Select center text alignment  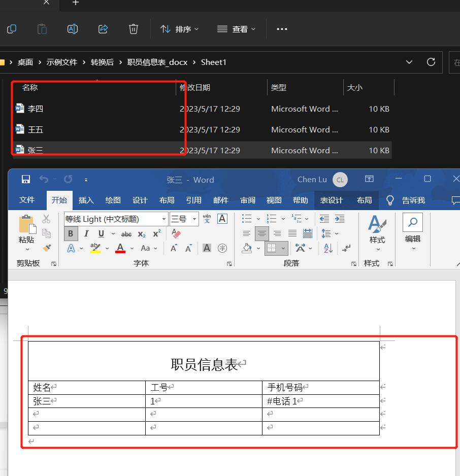[x=261, y=233]
